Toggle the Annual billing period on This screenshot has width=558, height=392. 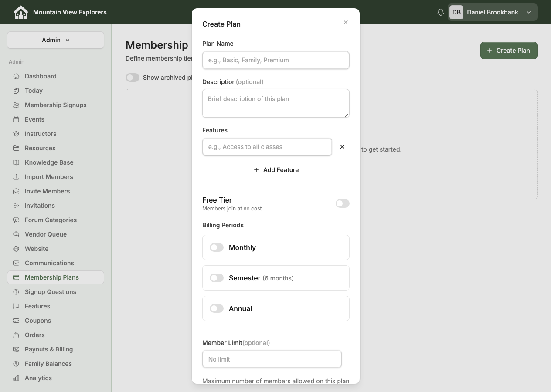click(x=217, y=308)
